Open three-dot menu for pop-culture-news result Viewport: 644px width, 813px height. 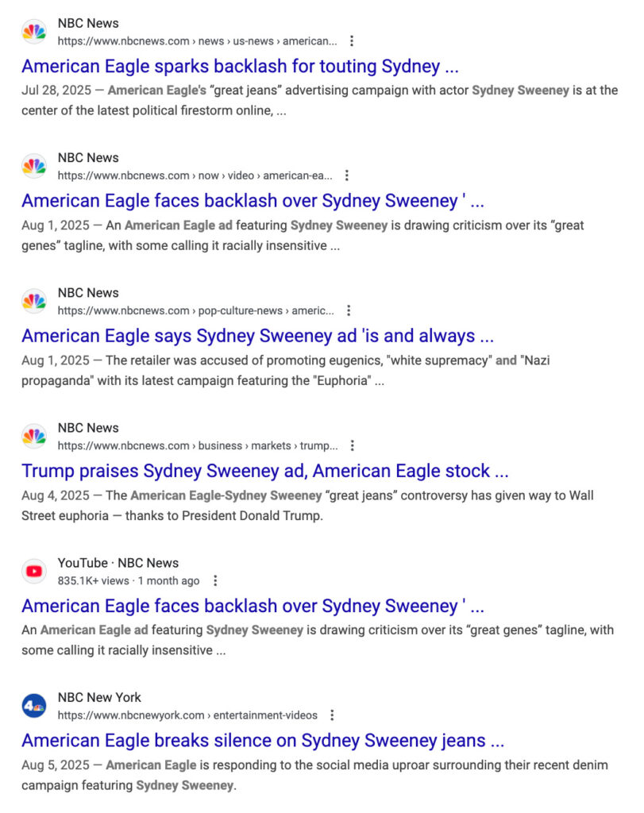click(349, 310)
